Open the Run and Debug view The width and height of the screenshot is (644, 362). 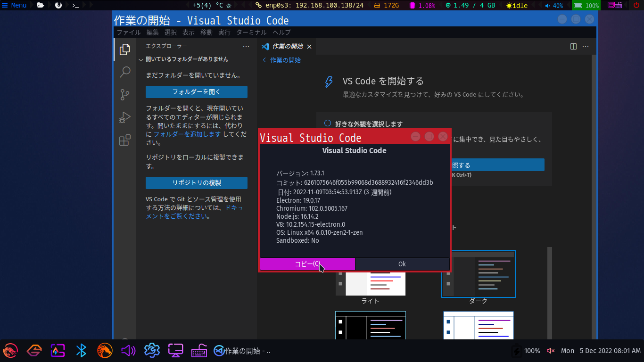(124, 117)
